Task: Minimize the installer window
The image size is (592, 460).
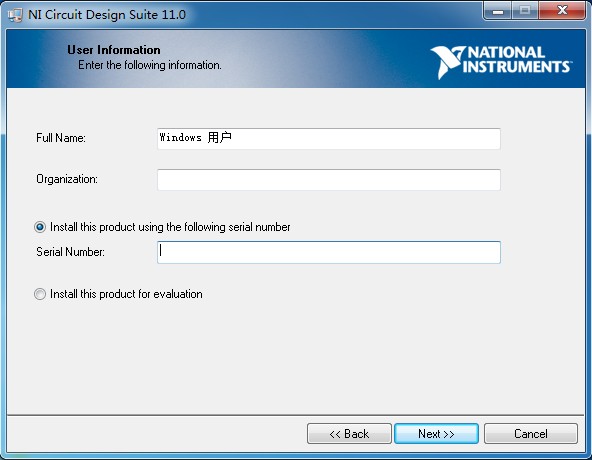Action: (498, 11)
